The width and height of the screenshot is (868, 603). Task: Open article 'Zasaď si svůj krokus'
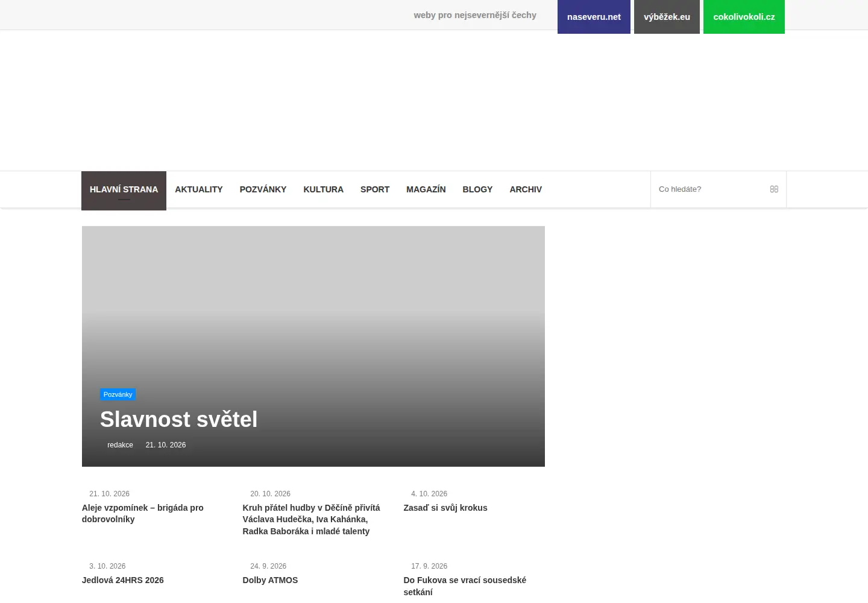click(445, 508)
